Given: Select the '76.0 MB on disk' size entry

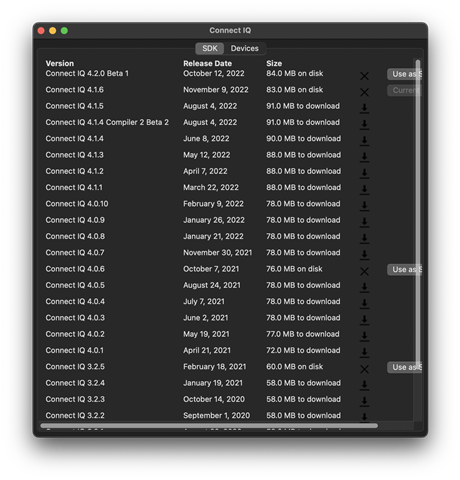Looking at the screenshot, I should coord(294,269).
